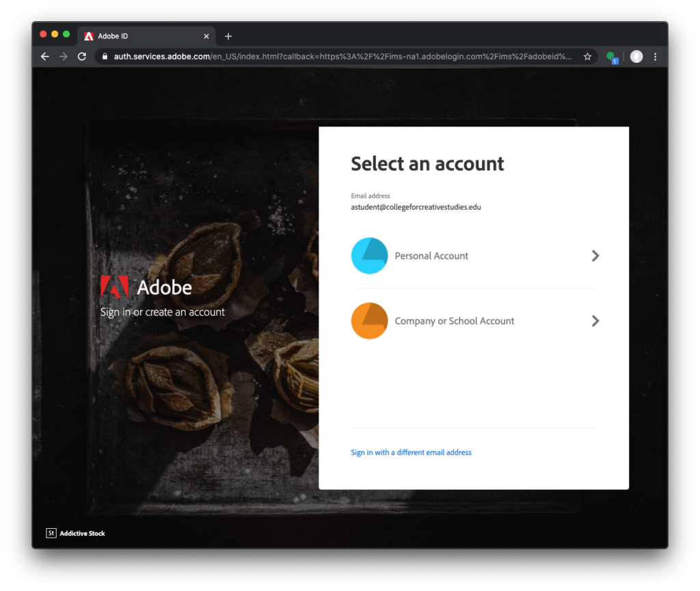Click the blue Personal Account avatar icon

pos(369,256)
